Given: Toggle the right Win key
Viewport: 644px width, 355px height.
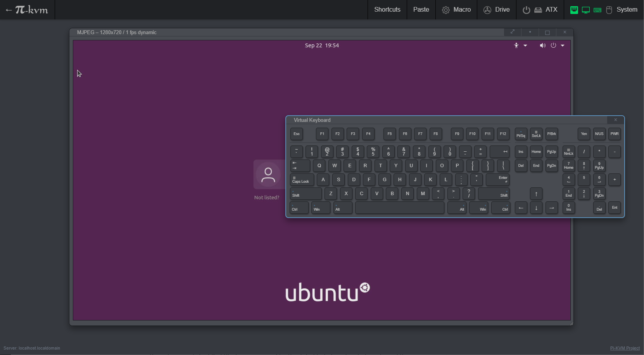Looking at the screenshot, I should 478,208.
